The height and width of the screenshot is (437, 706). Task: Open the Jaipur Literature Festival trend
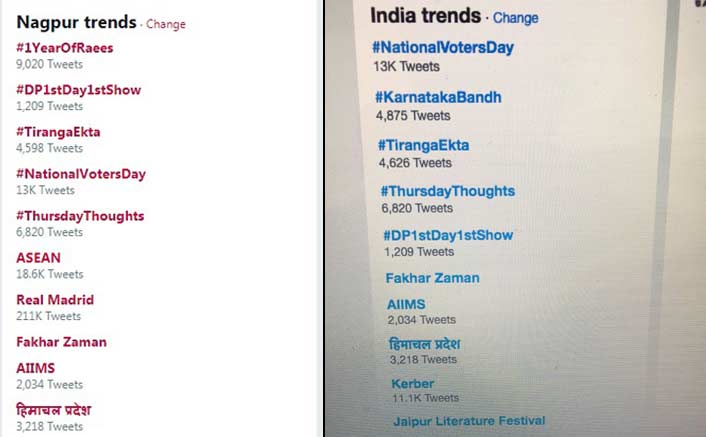click(x=469, y=421)
